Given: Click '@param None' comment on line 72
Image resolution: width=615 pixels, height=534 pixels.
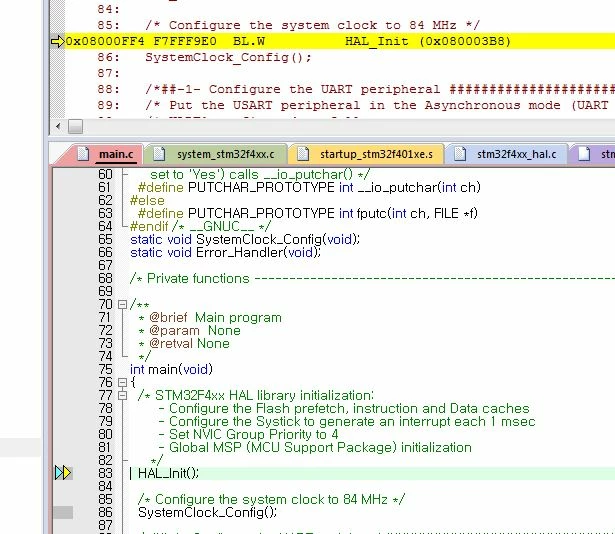Looking at the screenshot, I should pyautogui.click(x=195, y=330).
